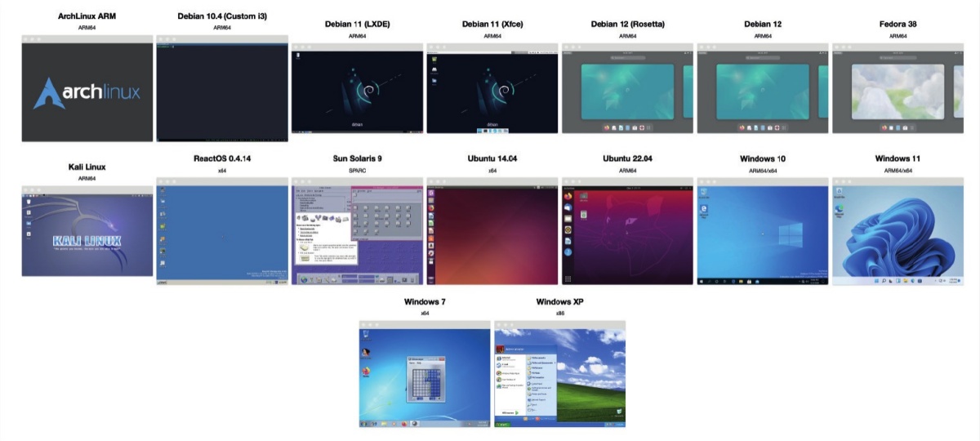Click the 'Debian 10.4 (Custom i3)' title
This screenshot has width=980, height=441.
(x=222, y=16)
